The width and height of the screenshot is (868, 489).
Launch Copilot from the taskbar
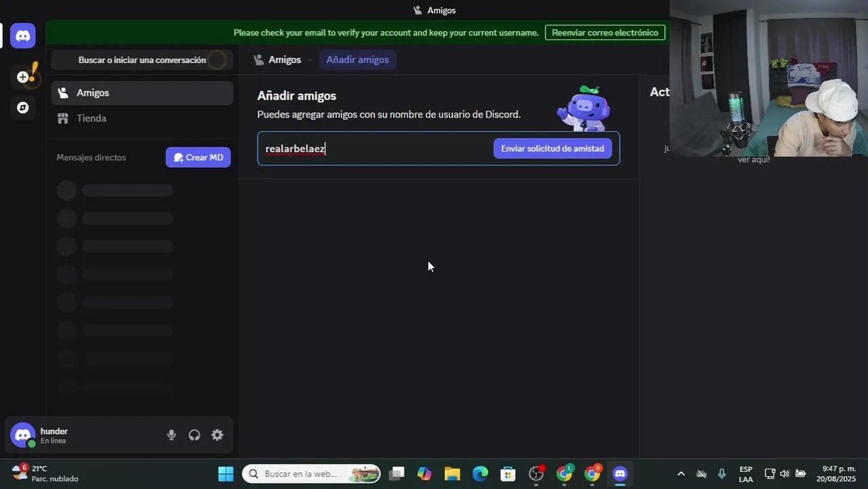424,474
